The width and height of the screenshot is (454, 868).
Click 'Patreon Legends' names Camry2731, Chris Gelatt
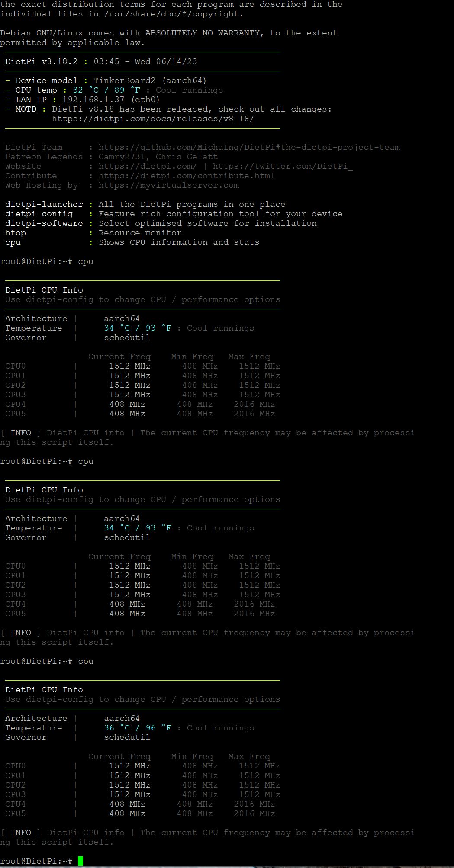[158, 157]
